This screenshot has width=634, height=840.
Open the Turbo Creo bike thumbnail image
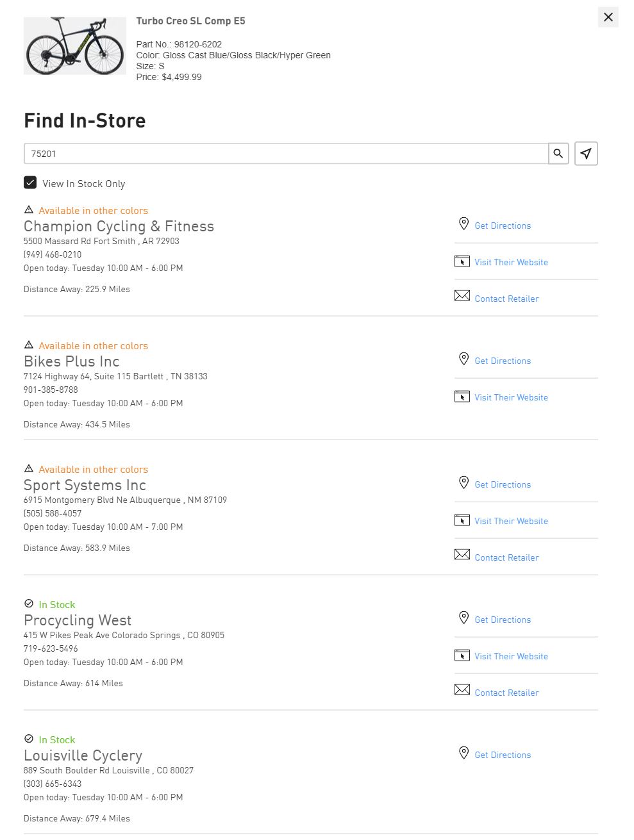click(x=75, y=46)
